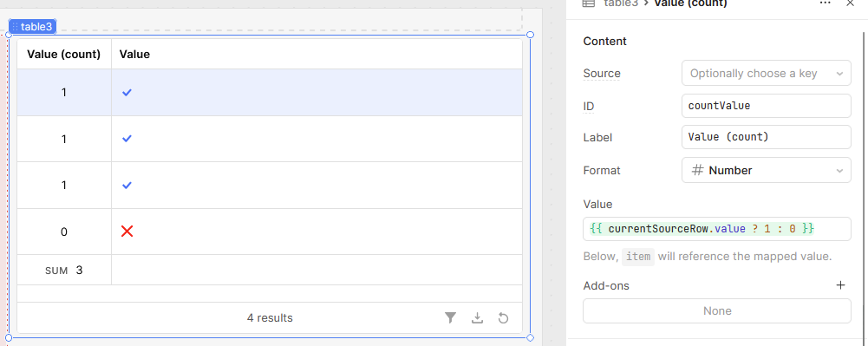Image resolution: width=868 pixels, height=346 pixels.
Task: Click the refresh table icon
Action: 503,317
